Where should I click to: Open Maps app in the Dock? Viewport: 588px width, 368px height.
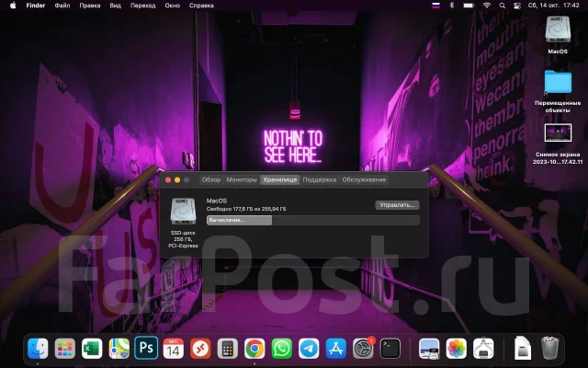(119, 349)
